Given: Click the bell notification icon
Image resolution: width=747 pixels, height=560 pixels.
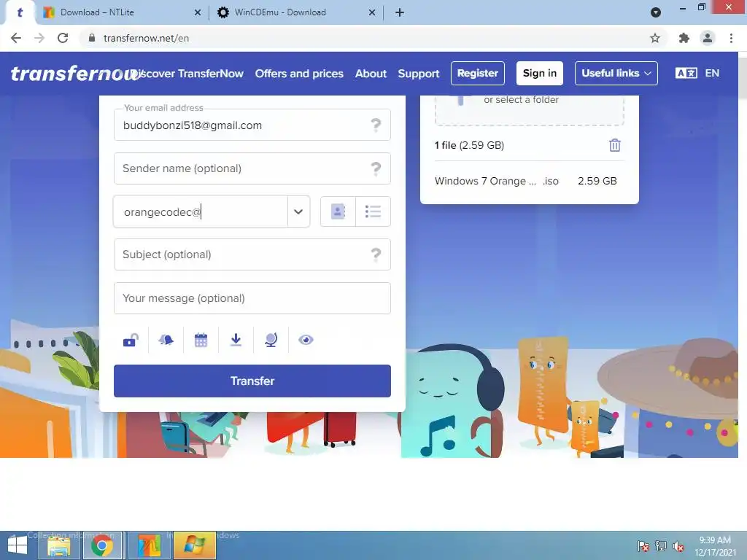Looking at the screenshot, I should coord(166,340).
